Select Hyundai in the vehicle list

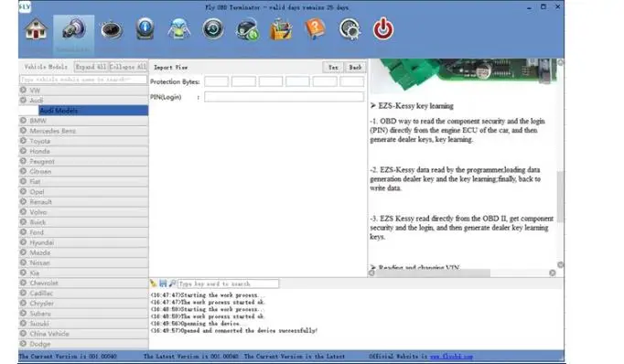coord(83,242)
